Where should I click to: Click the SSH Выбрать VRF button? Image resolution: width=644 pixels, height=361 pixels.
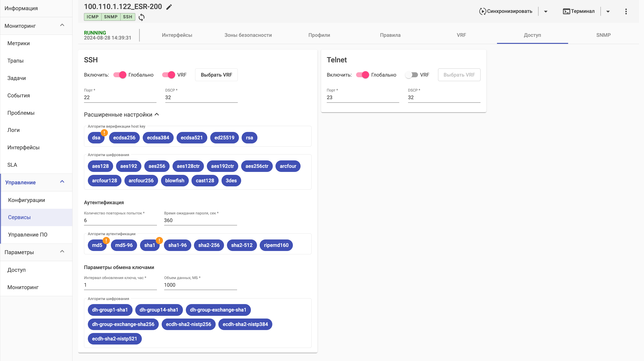(216, 75)
